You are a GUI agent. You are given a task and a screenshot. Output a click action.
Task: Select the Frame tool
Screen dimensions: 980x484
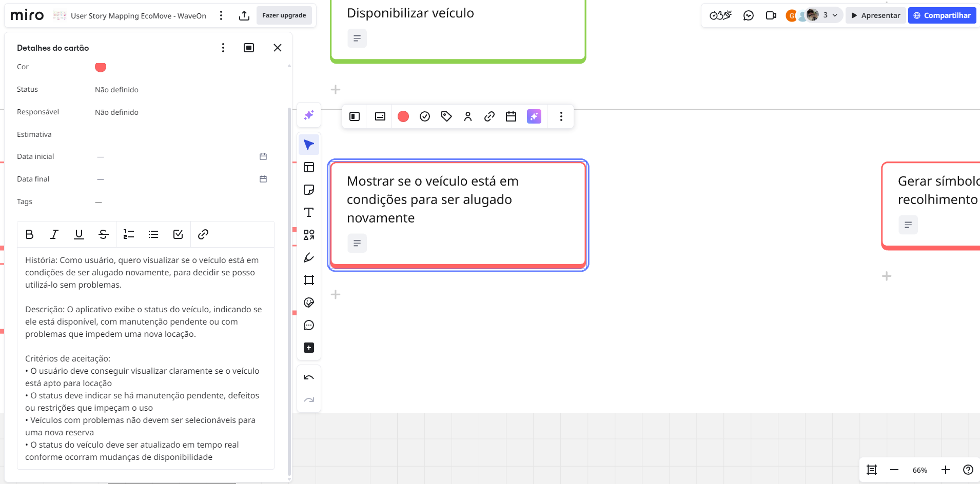click(309, 280)
